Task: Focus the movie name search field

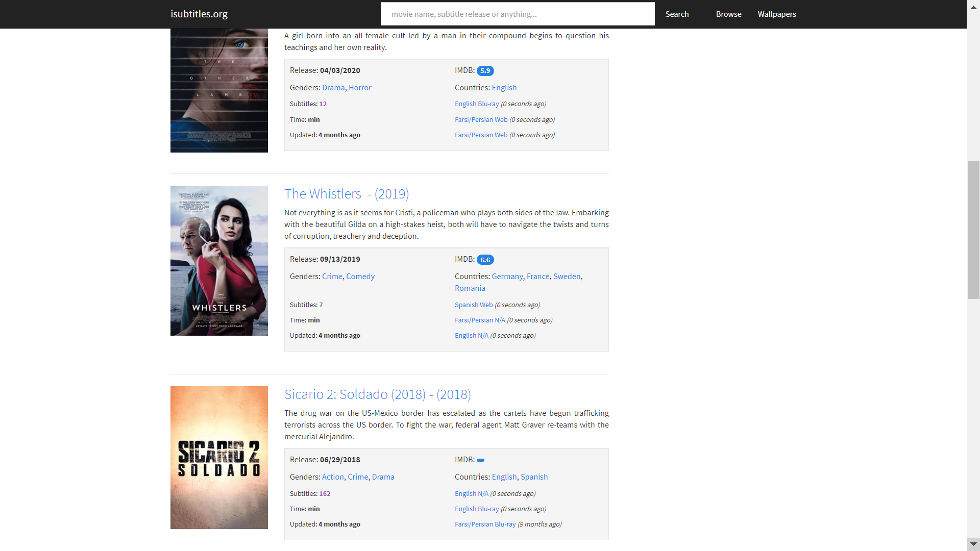Action: coord(517,14)
